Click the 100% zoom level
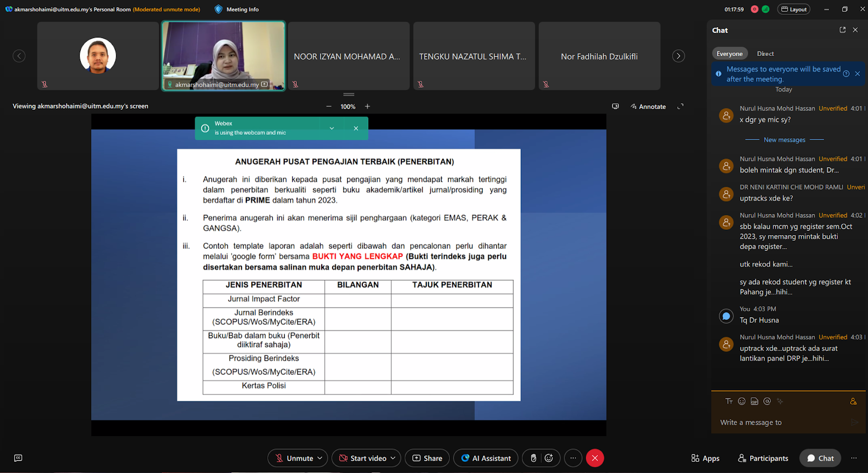 348,106
